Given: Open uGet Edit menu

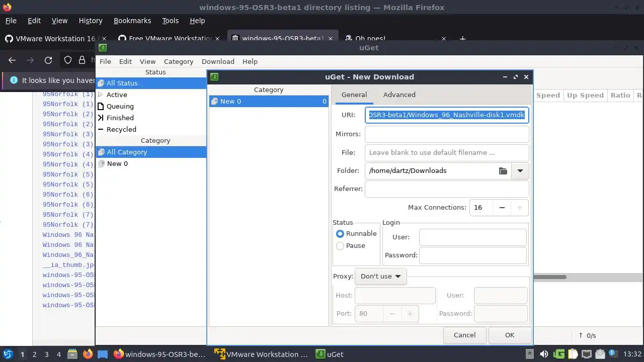Looking at the screenshot, I should (x=125, y=61).
